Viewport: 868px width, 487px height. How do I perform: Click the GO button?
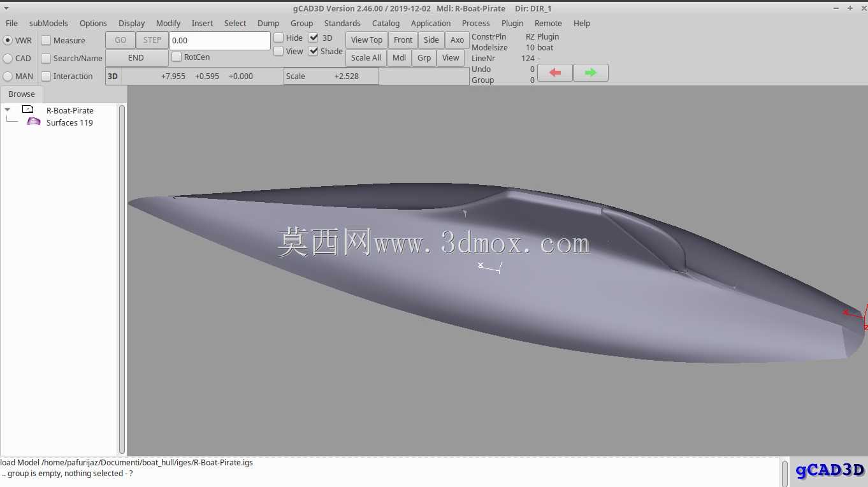tap(120, 40)
